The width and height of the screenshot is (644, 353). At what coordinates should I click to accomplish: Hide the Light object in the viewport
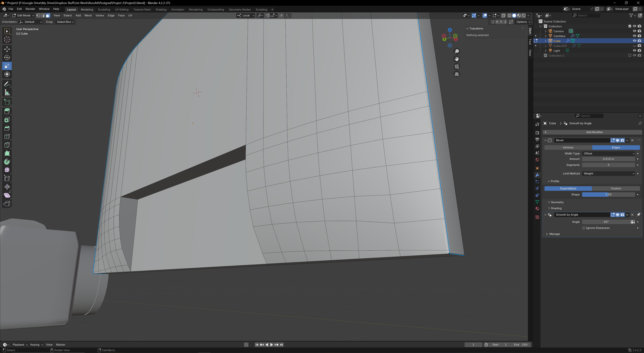(634, 51)
